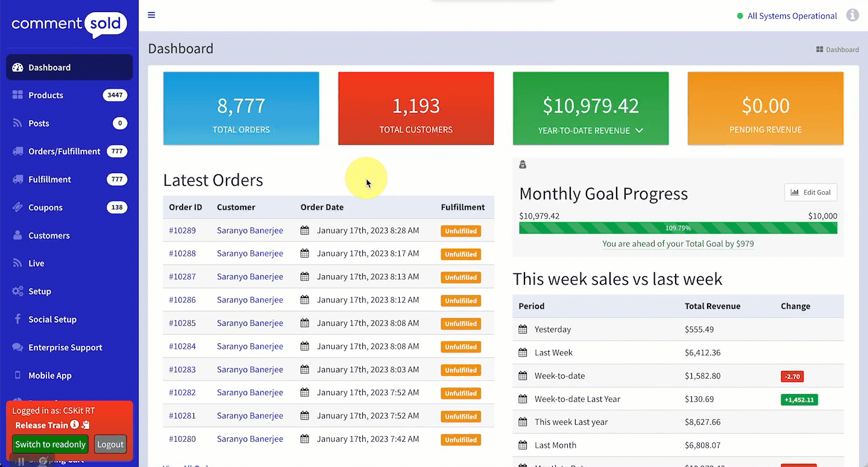
Task: Click the Total Customers red tile
Action: [x=416, y=109]
